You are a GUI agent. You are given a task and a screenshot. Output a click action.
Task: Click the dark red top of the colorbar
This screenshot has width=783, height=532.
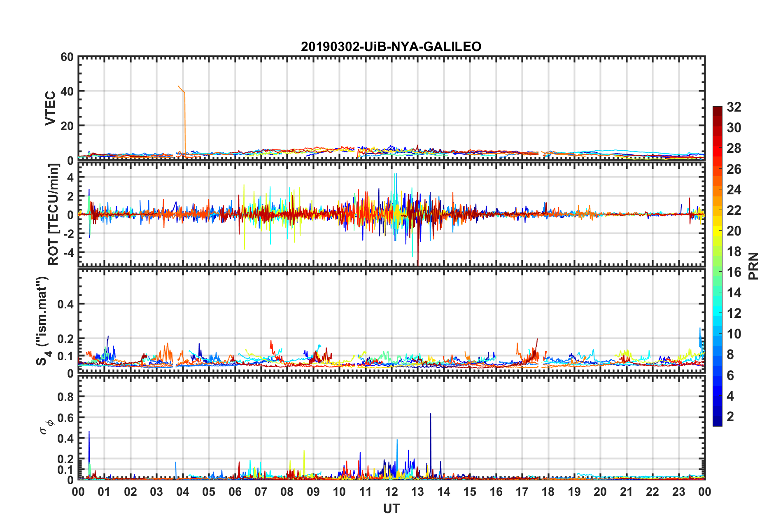tap(718, 111)
